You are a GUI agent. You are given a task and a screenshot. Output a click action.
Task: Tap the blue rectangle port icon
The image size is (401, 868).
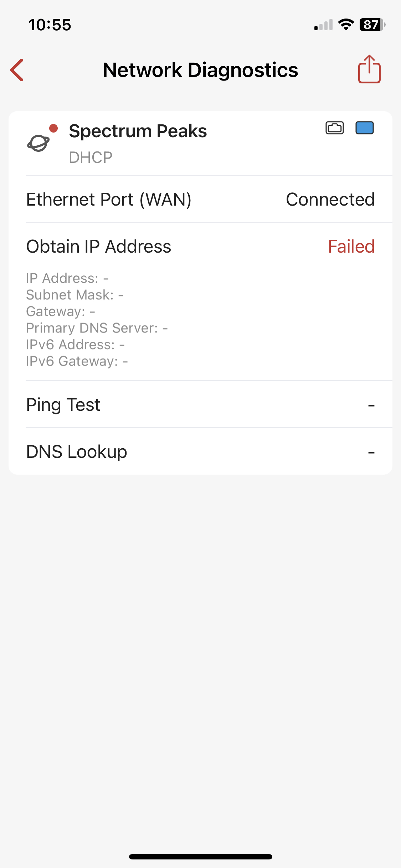pyautogui.click(x=364, y=128)
